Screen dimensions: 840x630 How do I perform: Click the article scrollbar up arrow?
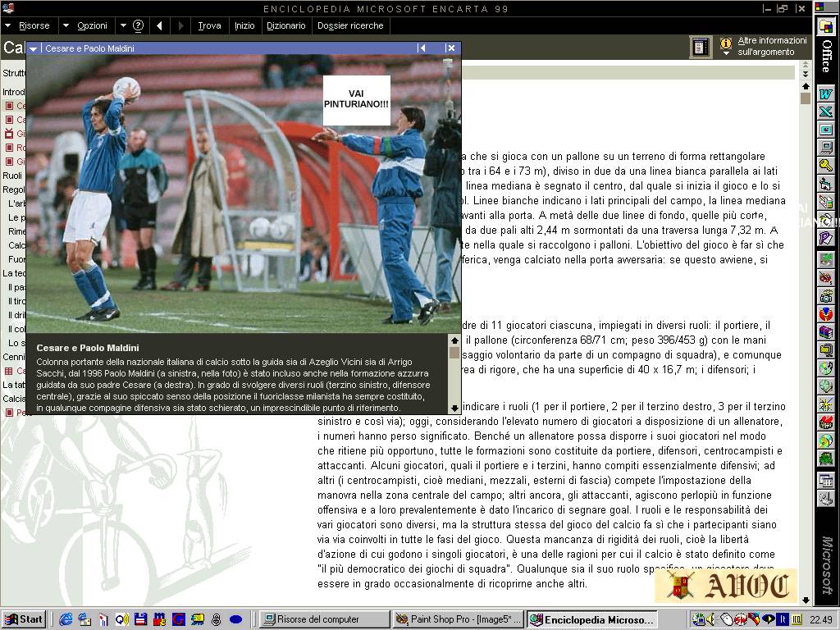pos(806,86)
